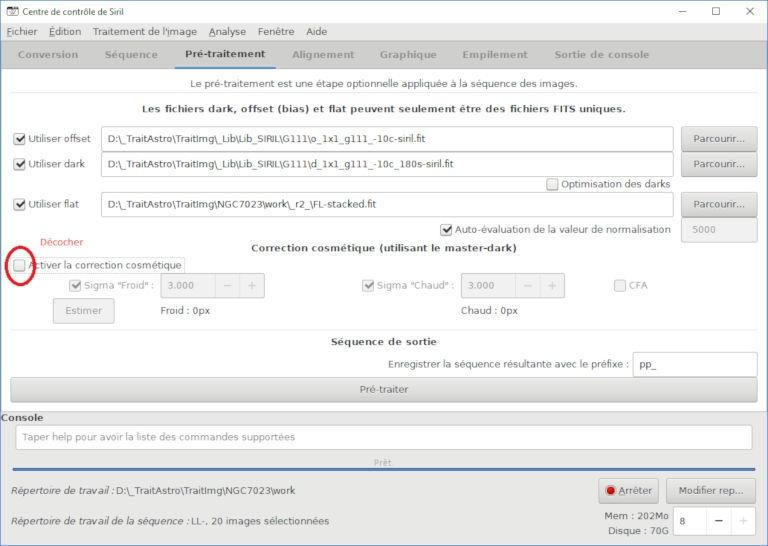Increase Sigma Froid value with plus

(252, 285)
